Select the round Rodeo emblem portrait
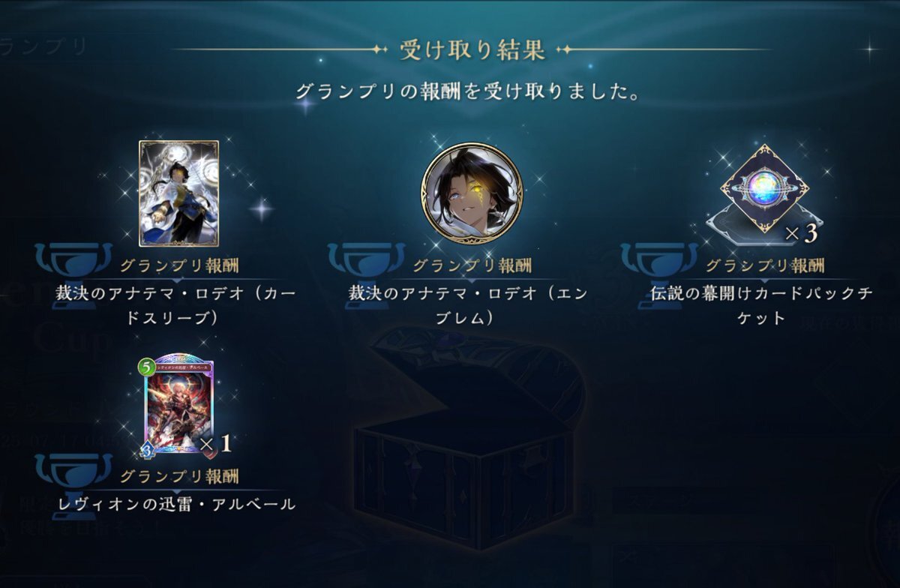This screenshot has height=588, width=900. (472, 194)
